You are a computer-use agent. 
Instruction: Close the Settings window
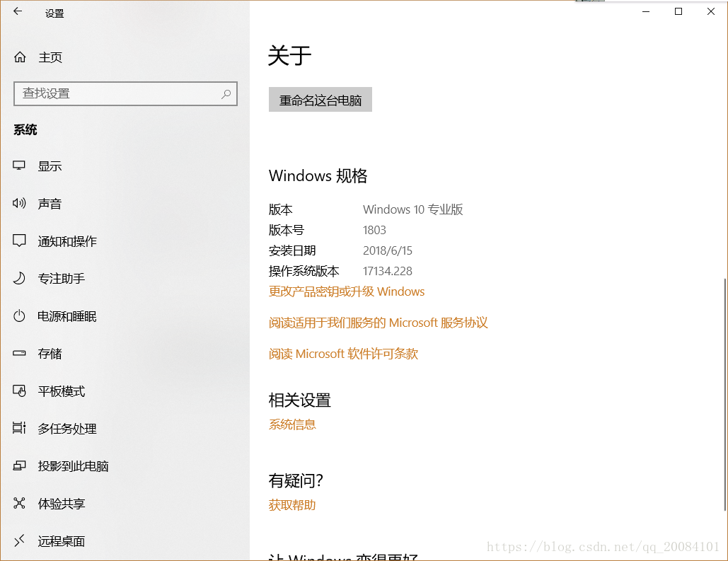(711, 11)
